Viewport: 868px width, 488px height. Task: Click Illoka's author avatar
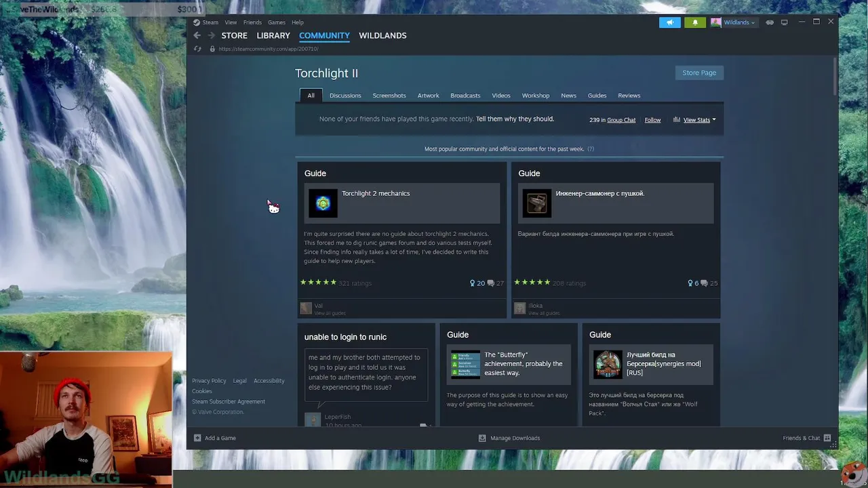(x=520, y=308)
